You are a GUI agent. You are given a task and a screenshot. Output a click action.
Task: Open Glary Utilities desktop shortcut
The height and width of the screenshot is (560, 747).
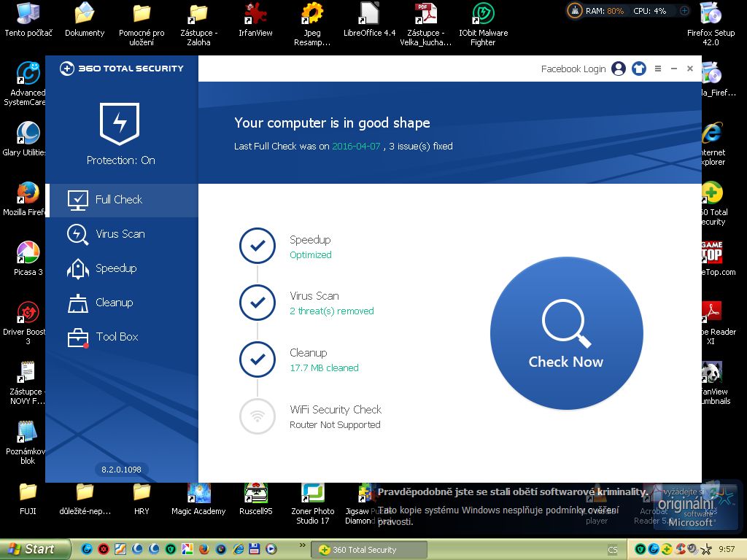(27, 139)
